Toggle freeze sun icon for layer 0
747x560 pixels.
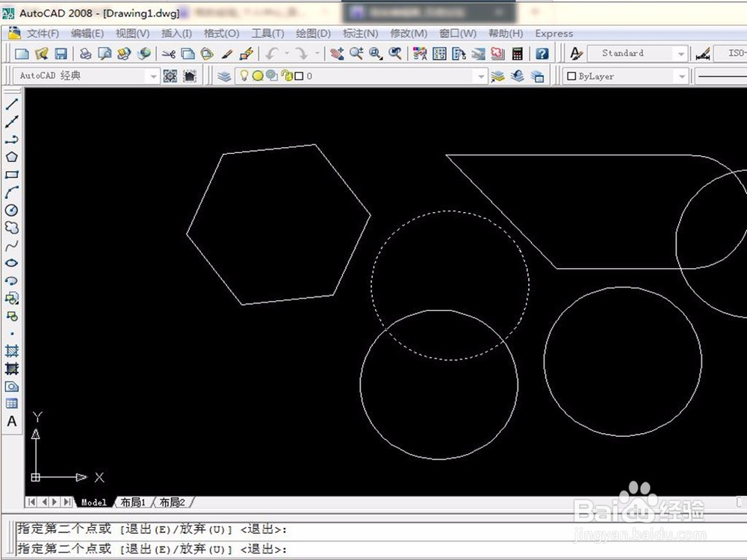click(x=258, y=75)
